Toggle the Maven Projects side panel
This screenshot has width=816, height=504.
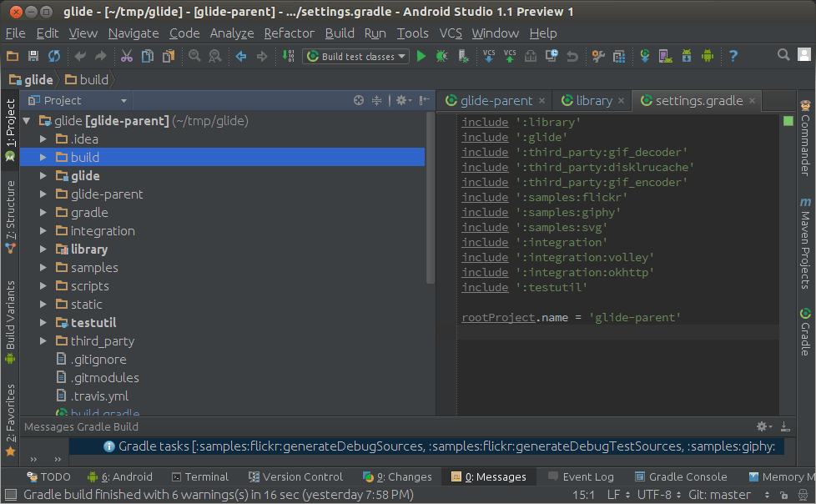(x=805, y=244)
